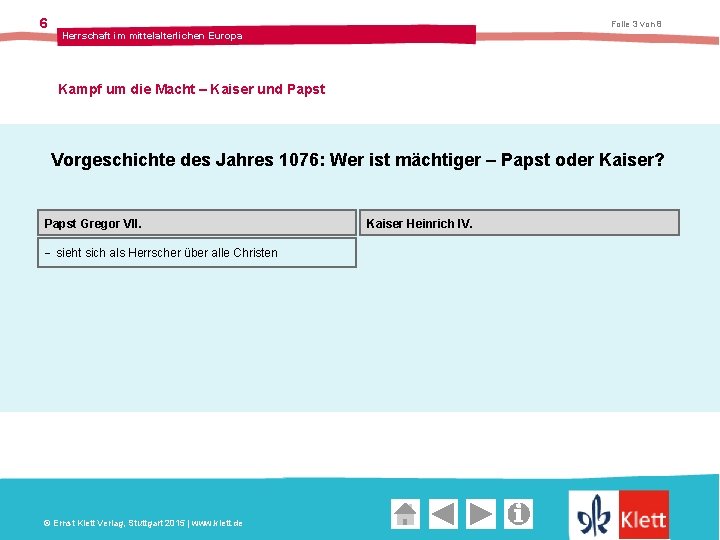Open the info icon button
The height and width of the screenshot is (540, 720).
click(x=518, y=514)
